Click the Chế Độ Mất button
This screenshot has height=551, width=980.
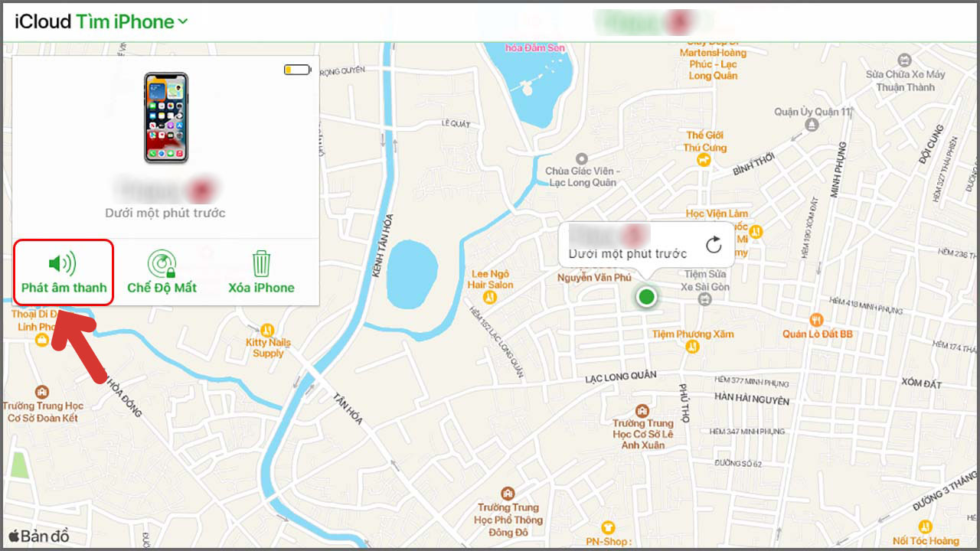(x=162, y=272)
